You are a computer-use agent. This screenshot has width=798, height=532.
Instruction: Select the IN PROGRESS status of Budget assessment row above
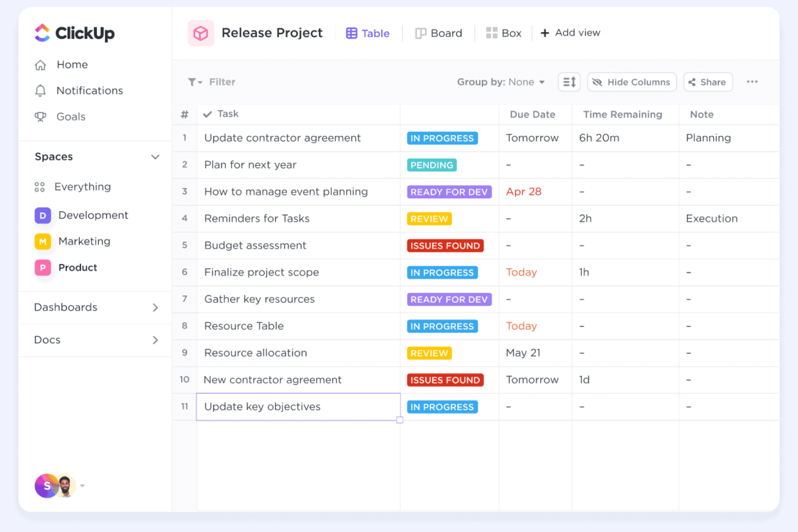442,138
